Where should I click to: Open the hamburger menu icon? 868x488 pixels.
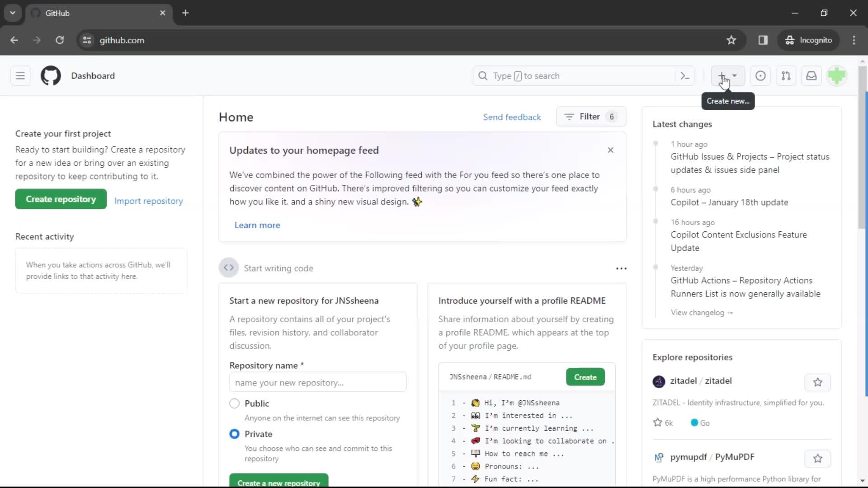pos(20,75)
